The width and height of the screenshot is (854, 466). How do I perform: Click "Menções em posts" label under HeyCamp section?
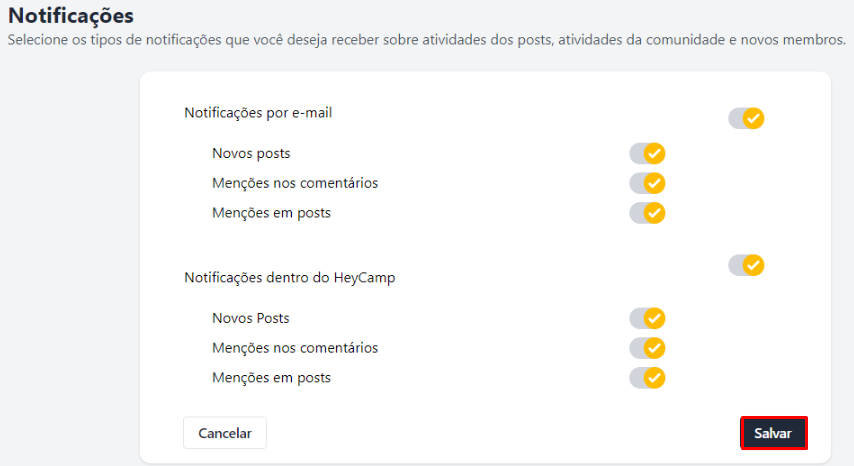(271, 378)
